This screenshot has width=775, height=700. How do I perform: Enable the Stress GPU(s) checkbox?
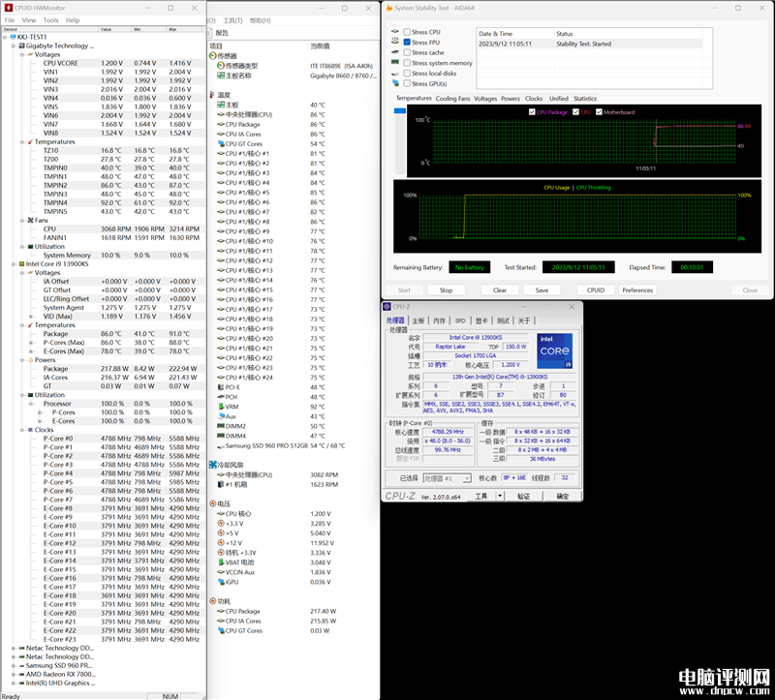point(407,83)
